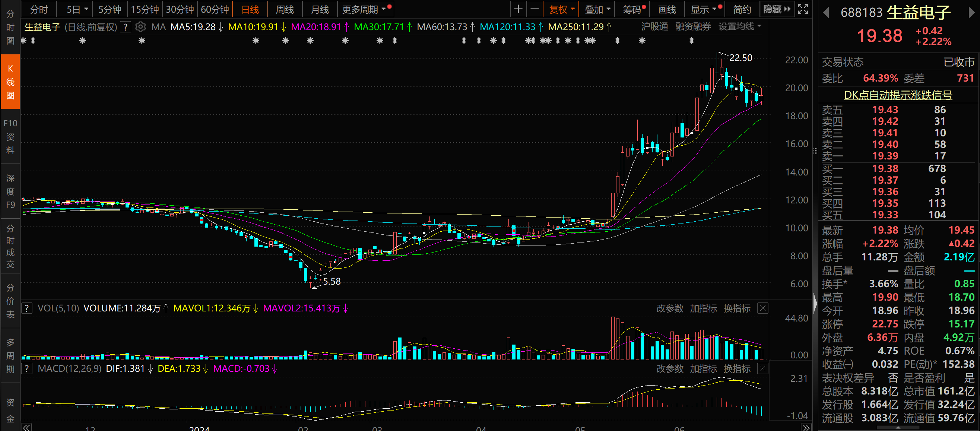This screenshot has width=980, height=431.
Task: Toggle 简约 simple mode
Action: pyautogui.click(x=742, y=9)
